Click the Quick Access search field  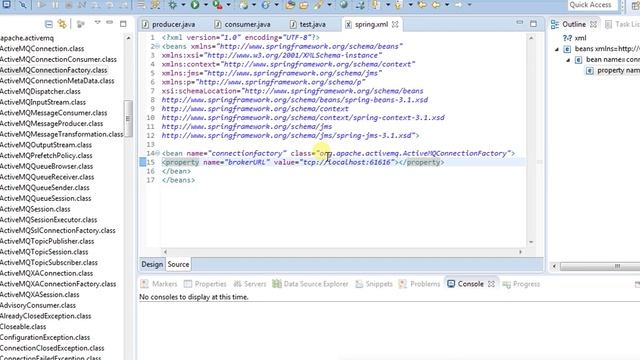[x=592, y=5]
